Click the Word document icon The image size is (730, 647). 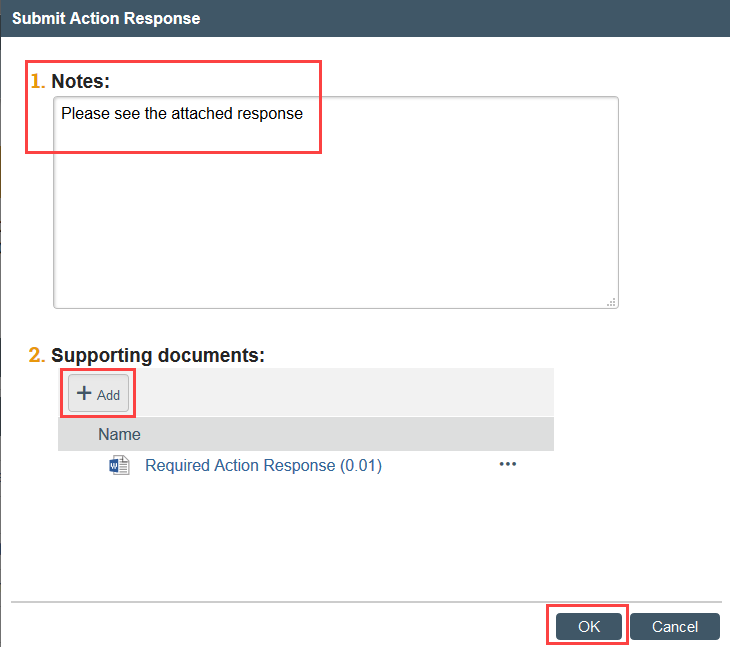(119, 465)
